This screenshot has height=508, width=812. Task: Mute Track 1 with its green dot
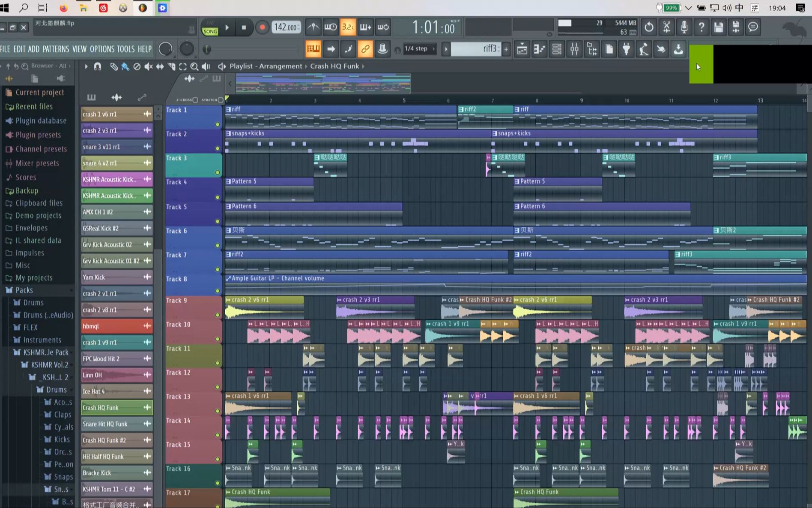218,124
